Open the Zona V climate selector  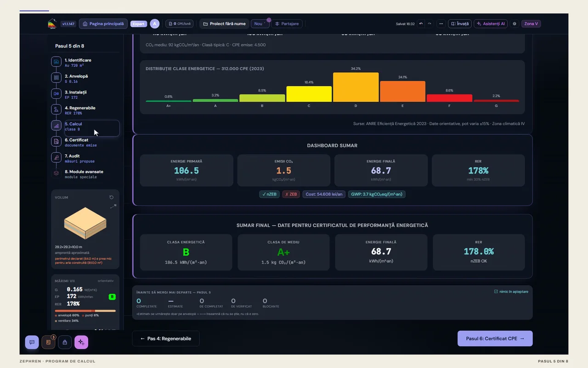point(531,23)
